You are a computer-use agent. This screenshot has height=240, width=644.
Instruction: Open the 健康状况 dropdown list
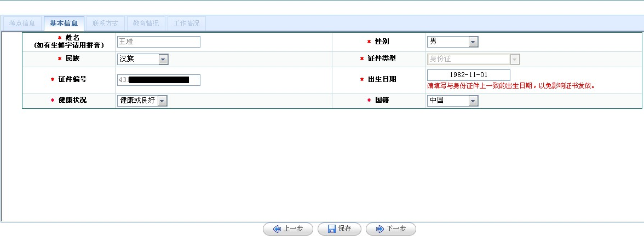162,101
